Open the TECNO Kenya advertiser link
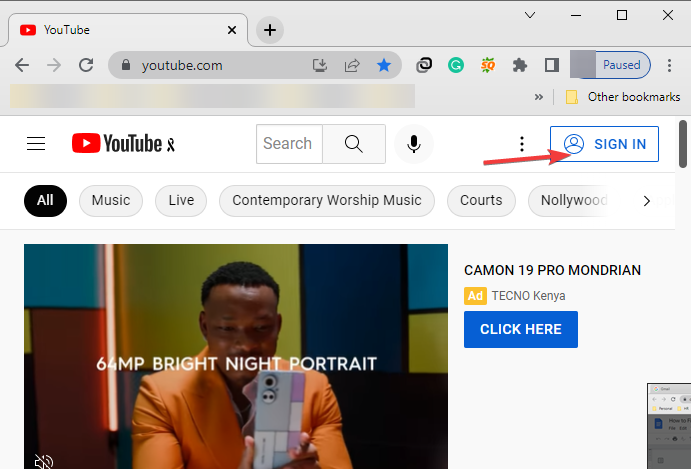This screenshot has width=691, height=469. [528, 296]
